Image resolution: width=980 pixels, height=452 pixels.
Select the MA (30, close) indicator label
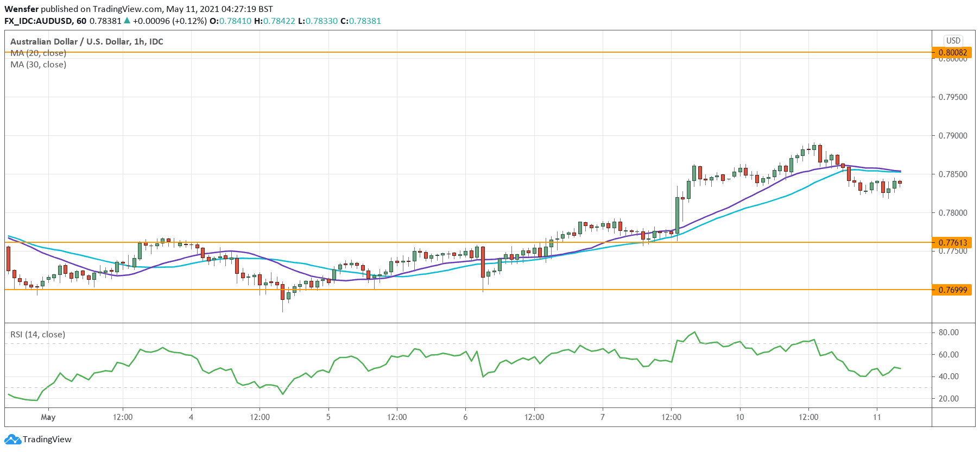click(38, 65)
